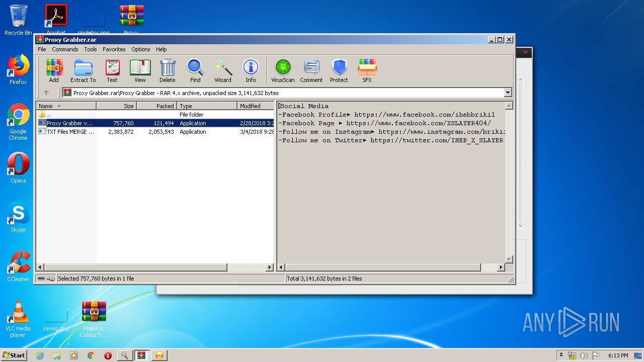Open the File menu
Viewport: 644px width, 362px height.
coord(42,49)
